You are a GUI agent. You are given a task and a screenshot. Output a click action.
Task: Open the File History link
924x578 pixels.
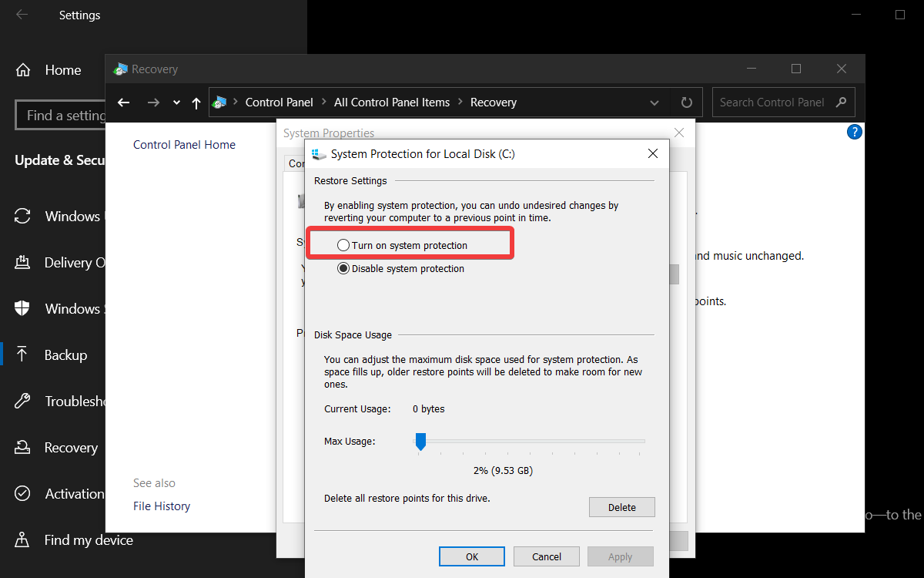[162, 506]
